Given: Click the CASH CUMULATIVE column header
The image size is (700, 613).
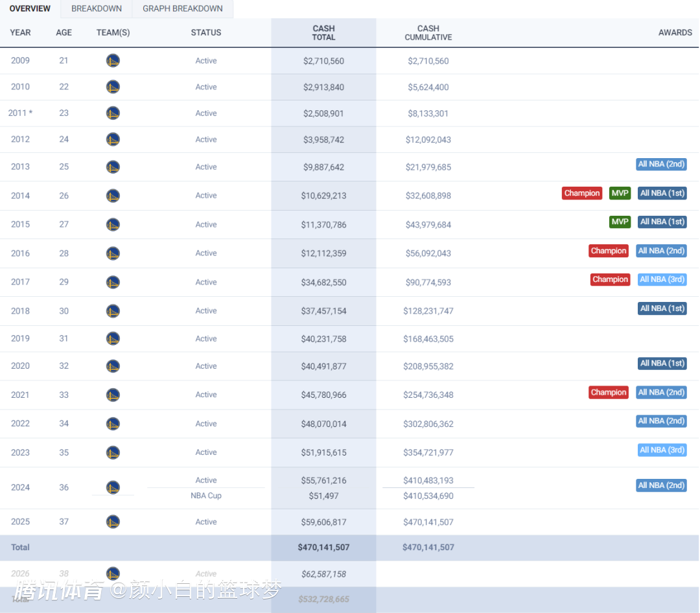Looking at the screenshot, I should tap(428, 32).
